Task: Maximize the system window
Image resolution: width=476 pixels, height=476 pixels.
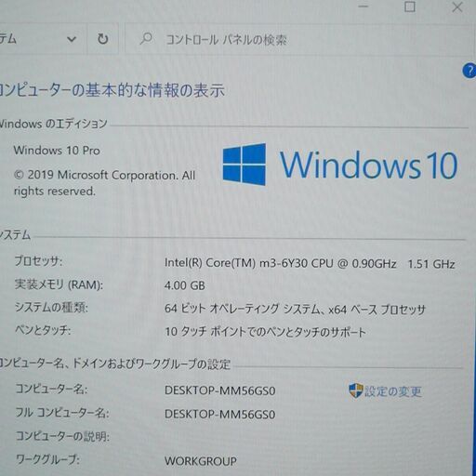Action: (x=410, y=7)
